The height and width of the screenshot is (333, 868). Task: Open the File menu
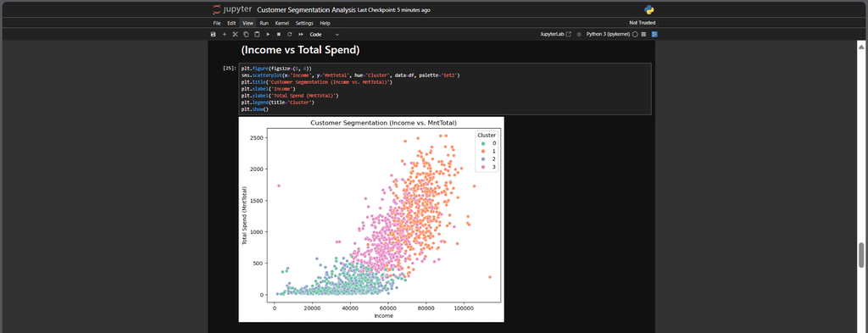point(217,23)
